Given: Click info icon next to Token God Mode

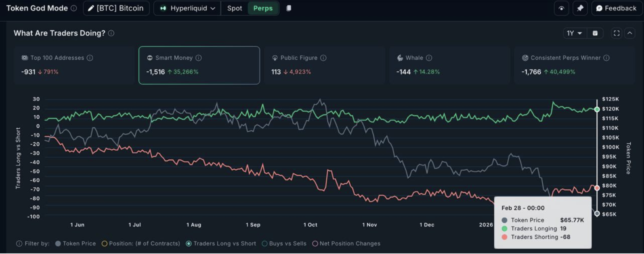Looking at the screenshot, I should pyautogui.click(x=74, y=8).
